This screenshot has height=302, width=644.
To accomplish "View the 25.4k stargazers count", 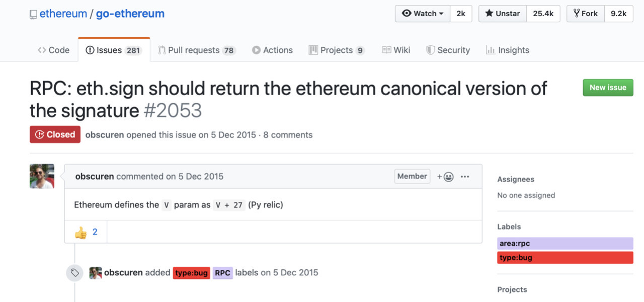I will (543, 14).
